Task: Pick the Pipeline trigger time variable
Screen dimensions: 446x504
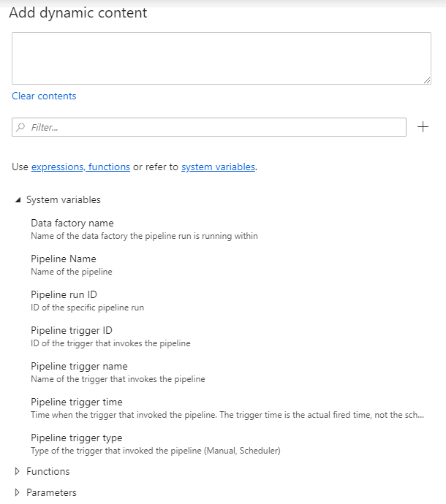Action: (x=76, y=402)
